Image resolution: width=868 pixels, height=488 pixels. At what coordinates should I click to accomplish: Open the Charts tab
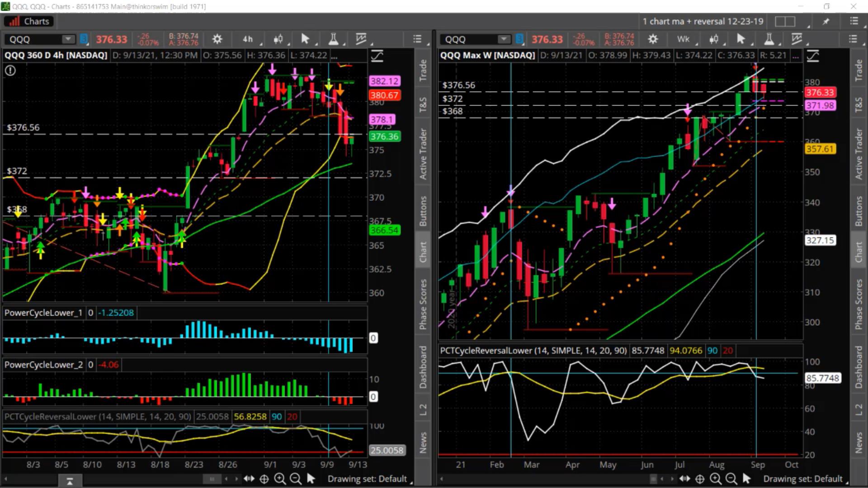(x=29, y=21)
